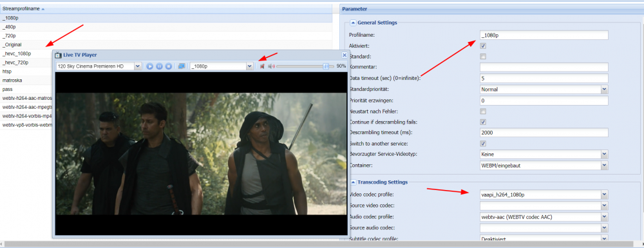This screenshot has width=644, height=248.
Task: Toggle Continue if descrambling fails checkbox
Action: (483, 122)
